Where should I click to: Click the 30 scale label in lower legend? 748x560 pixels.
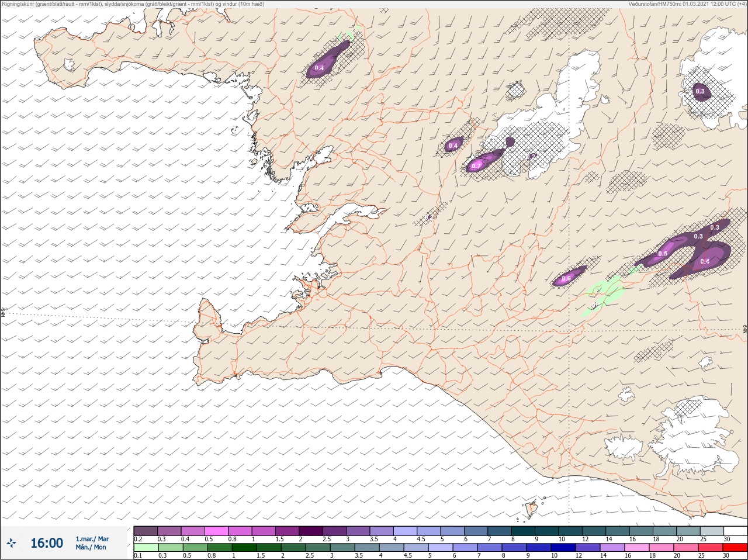(x=726, y=555)
